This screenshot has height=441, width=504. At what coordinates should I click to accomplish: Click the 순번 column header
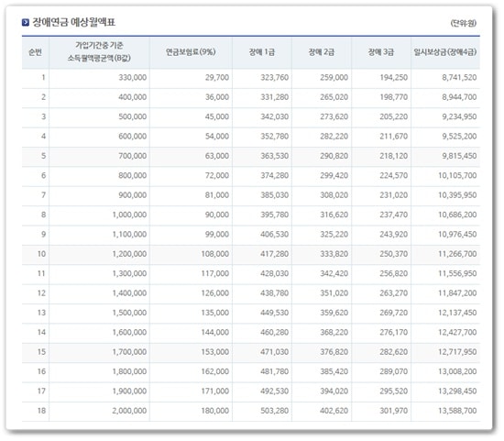[35, 52]
